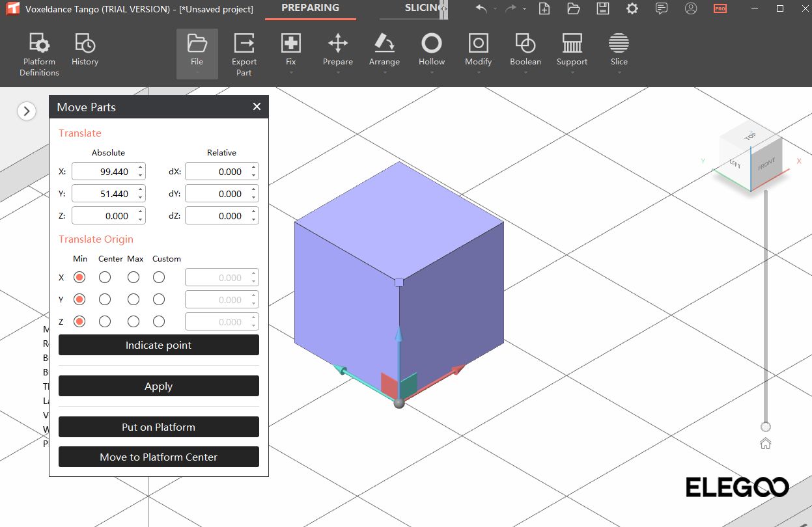This screenshot has height=527, width=812.
Task: Click the LEFT face of view cube
Action: [735, 164]
